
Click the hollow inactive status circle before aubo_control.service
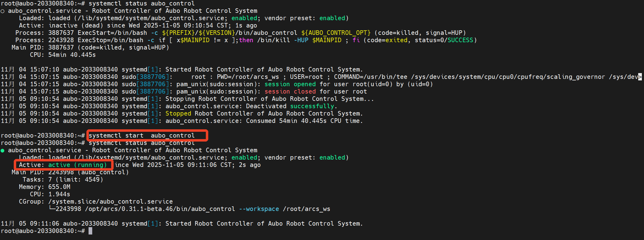[x=2, y=11]
